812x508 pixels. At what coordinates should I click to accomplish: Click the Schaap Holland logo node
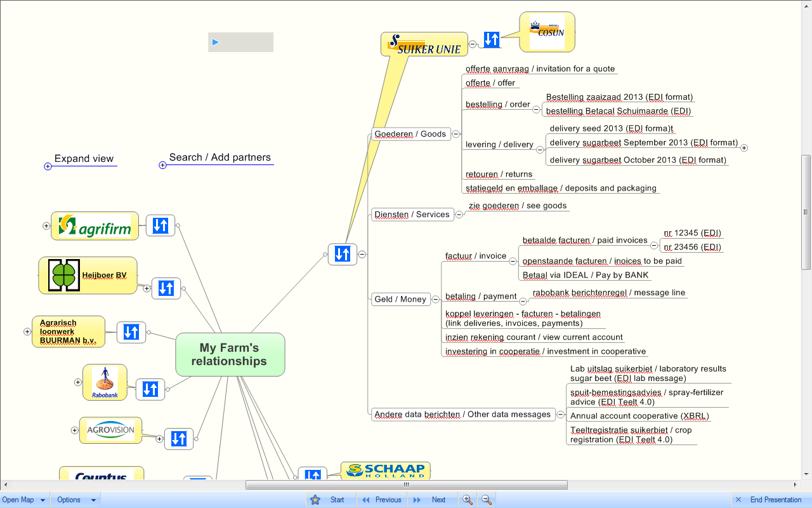pos(386,471)
